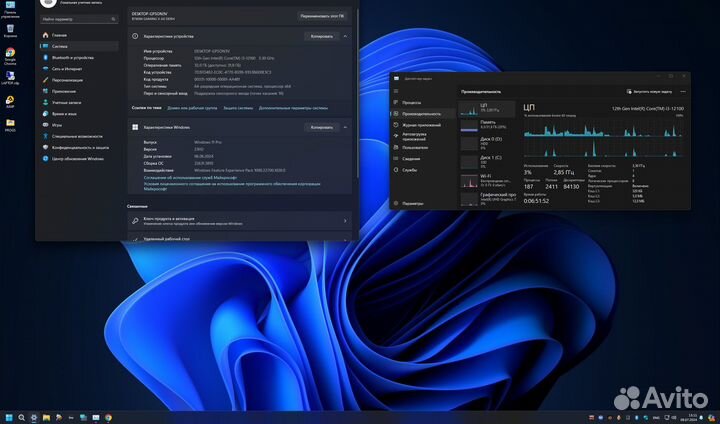Copy Windows specifications with Копировать
This screenshot has height=424, width=720.
321,127
